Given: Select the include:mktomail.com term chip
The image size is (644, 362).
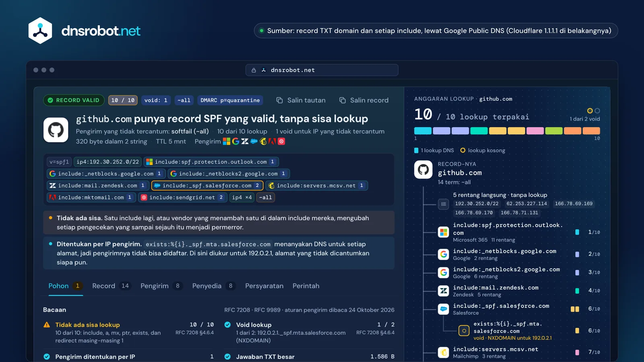Looking at the screenshot, I should 91,197.
